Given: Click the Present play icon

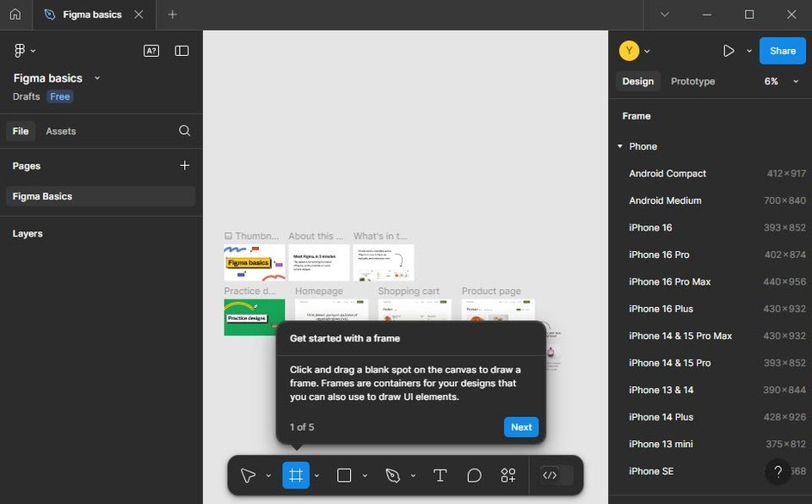Looking at the screenshot, I should (729, 51).
